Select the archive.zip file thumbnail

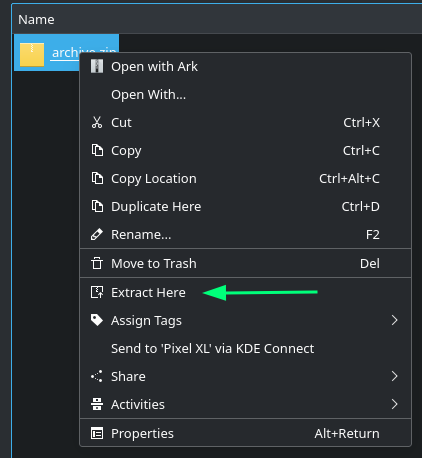click(x=32, y=54)
